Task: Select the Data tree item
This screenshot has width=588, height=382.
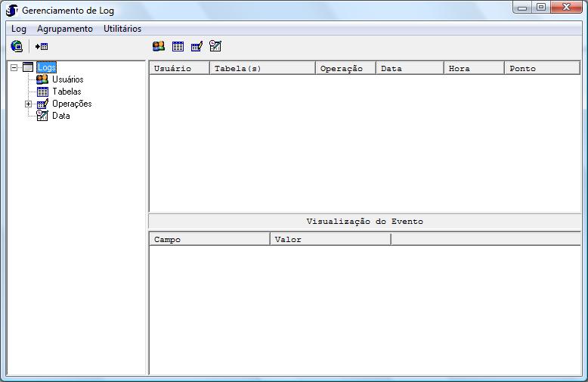Action: point(60,116)
